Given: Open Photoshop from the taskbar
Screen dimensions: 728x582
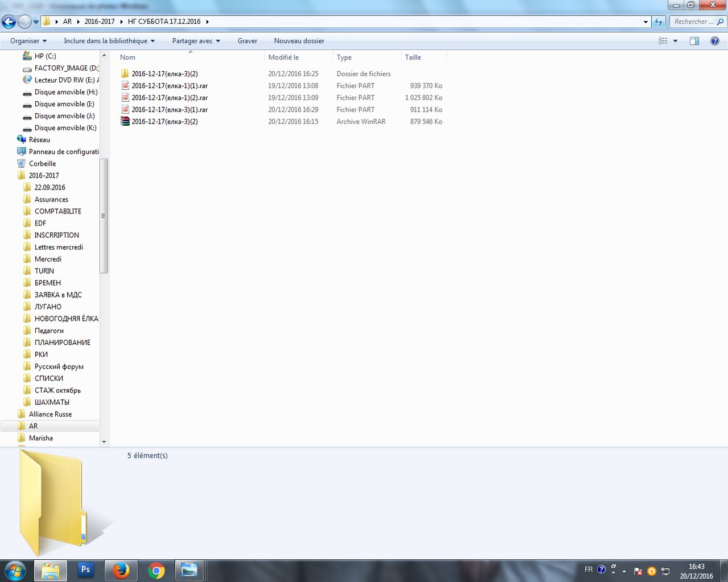Looking at the screenshot, I should [85, 569].
